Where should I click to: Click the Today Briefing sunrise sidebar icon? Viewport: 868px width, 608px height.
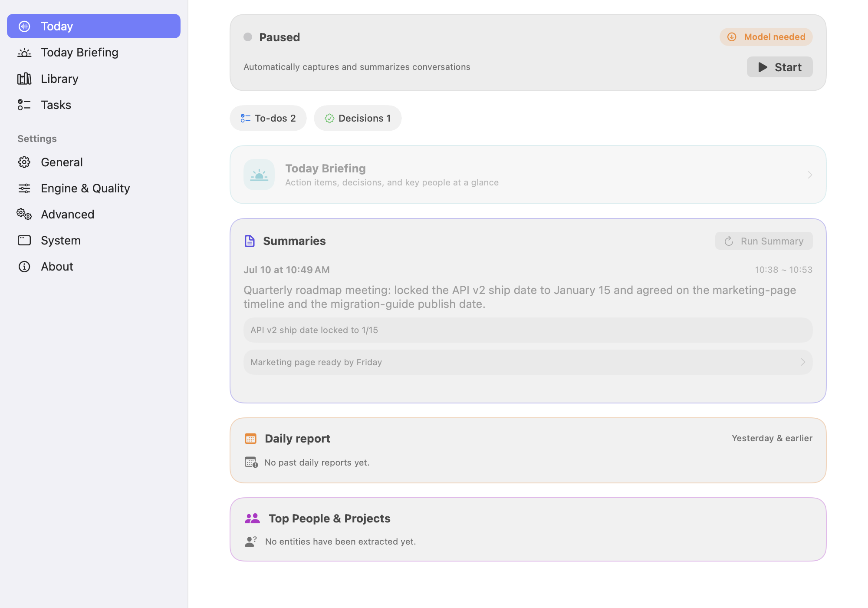click(x=24, y=53)
